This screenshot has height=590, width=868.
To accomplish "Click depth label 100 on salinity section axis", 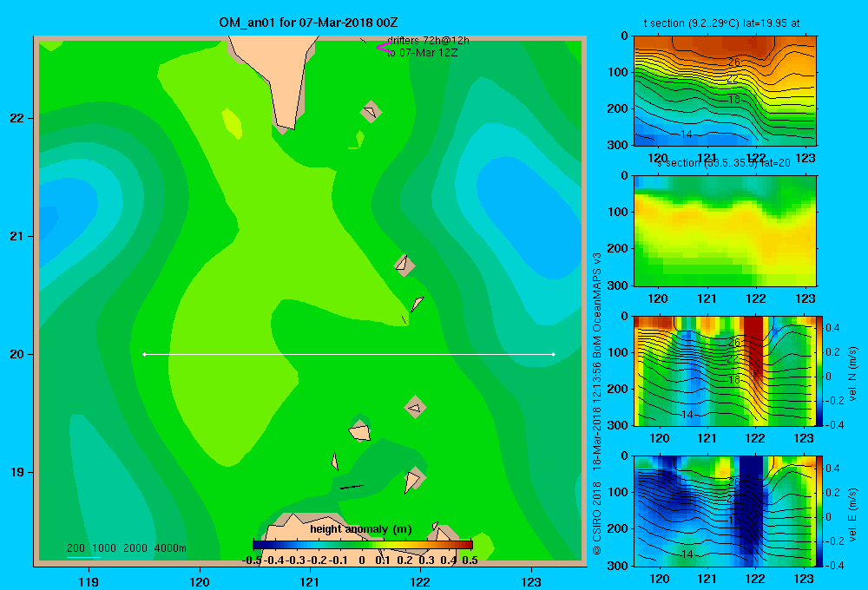I will 619,212.
